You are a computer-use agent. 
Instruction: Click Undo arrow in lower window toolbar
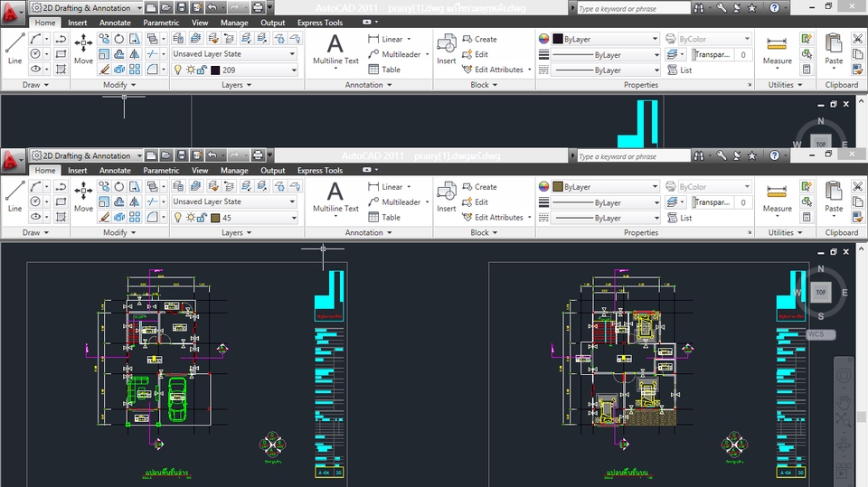[212, 155]
